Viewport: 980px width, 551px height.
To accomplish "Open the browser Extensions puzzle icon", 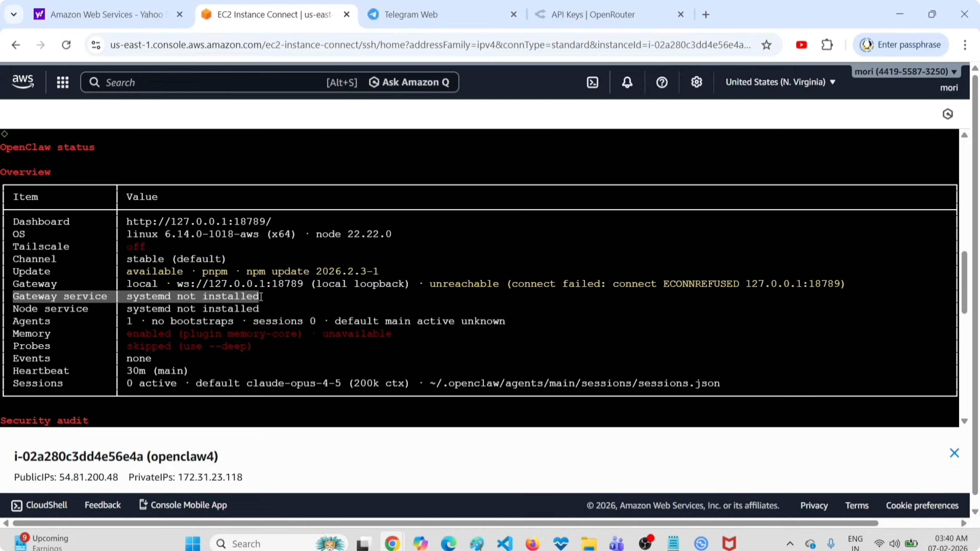I will tap(827, 44).
